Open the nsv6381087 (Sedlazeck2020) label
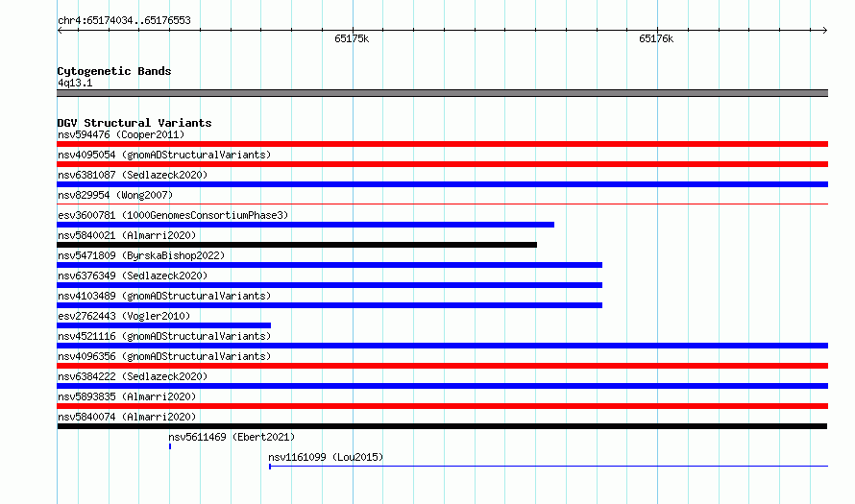Screen dimensions: 855x504 click(x=133, y=175)
